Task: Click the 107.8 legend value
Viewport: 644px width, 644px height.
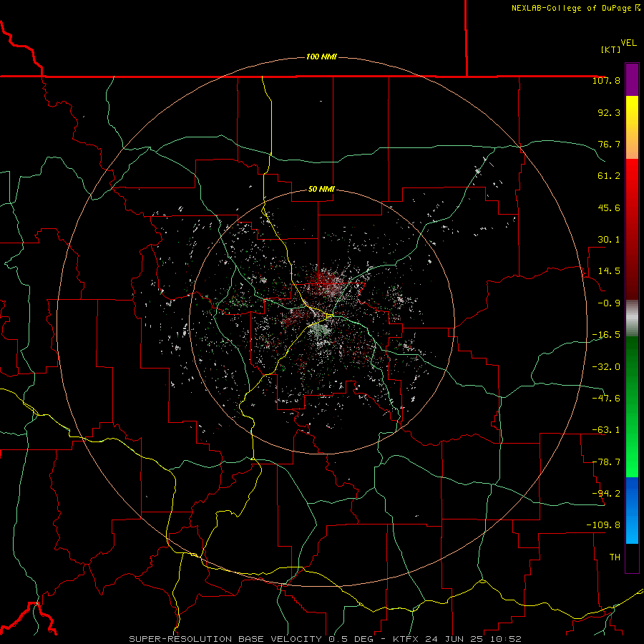Action: (606, 81)
